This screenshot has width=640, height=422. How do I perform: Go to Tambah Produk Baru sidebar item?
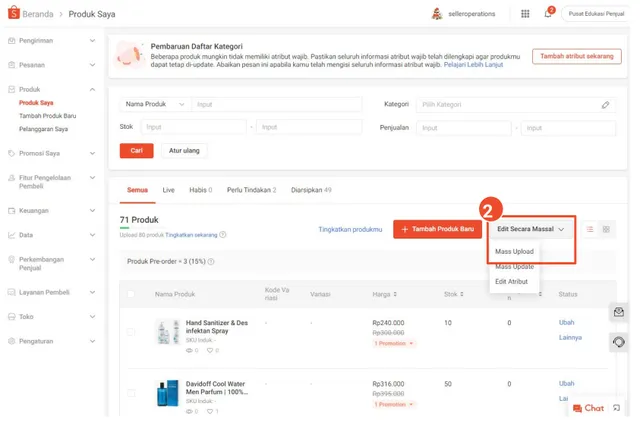[x=48, y=116]
